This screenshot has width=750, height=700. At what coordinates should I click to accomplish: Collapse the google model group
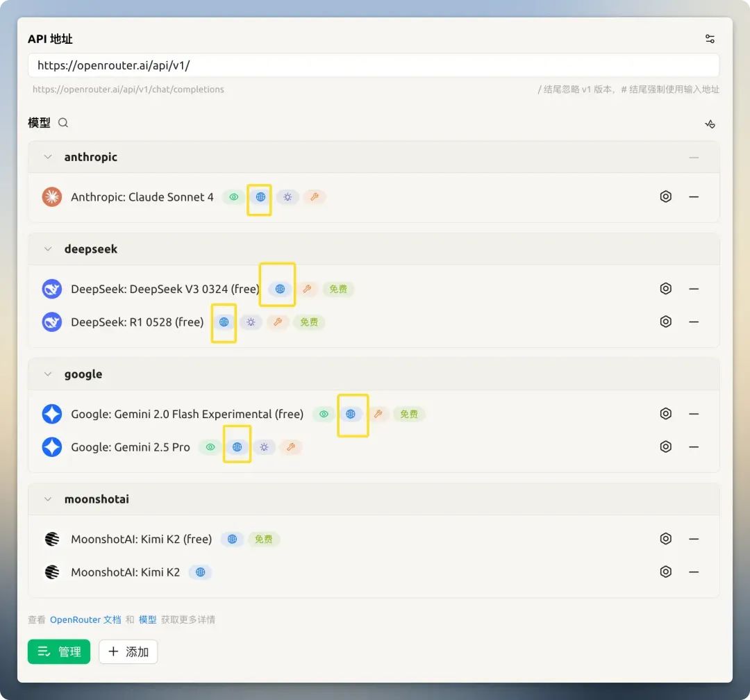coord(48,374)
